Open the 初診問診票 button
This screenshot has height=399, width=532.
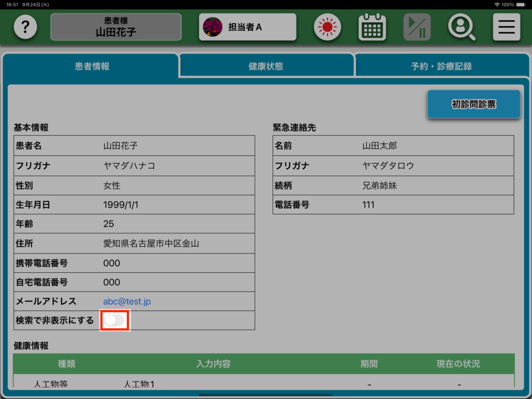[473, 104]
